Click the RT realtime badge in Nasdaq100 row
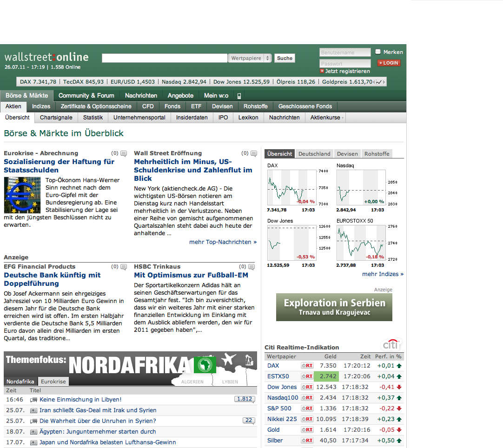 (x=307, y=398)
